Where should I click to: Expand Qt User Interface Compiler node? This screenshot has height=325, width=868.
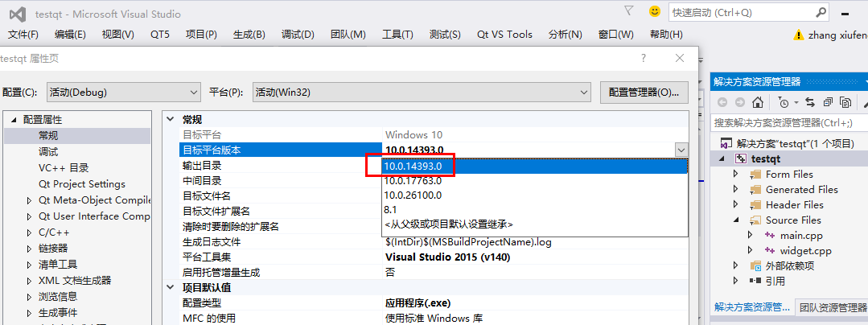pos(29,216)
